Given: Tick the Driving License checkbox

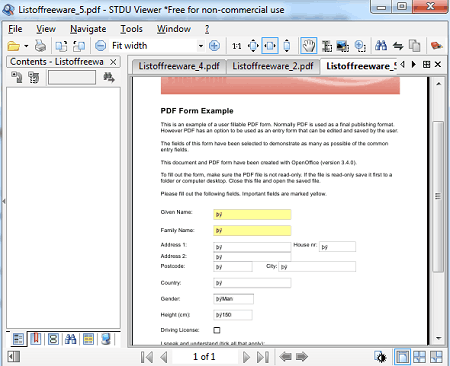Looking at the screenshot, I should point(217,330).
